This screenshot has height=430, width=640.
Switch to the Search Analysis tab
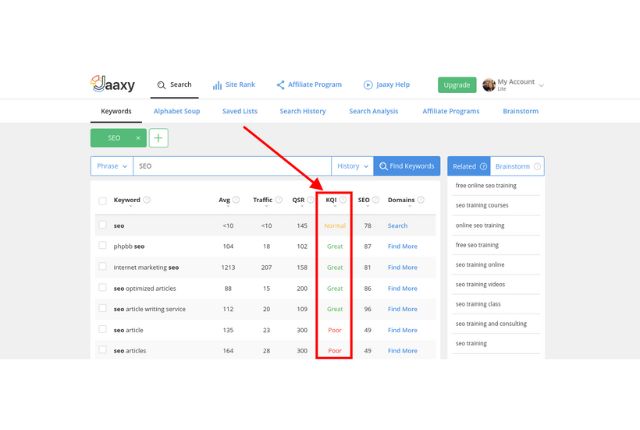(x=373, y=111)
